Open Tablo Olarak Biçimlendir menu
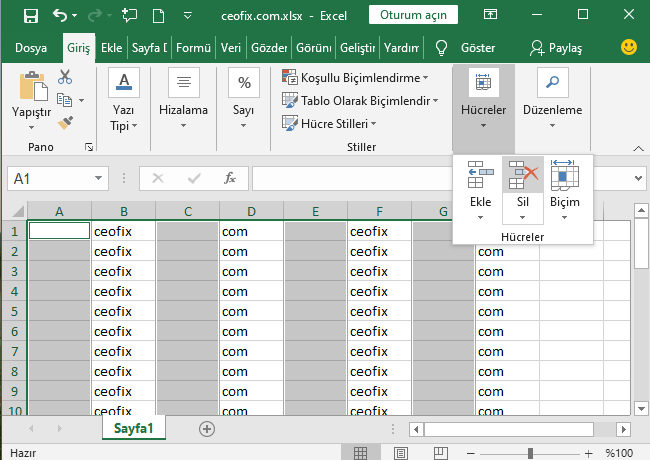 point(360,101)
